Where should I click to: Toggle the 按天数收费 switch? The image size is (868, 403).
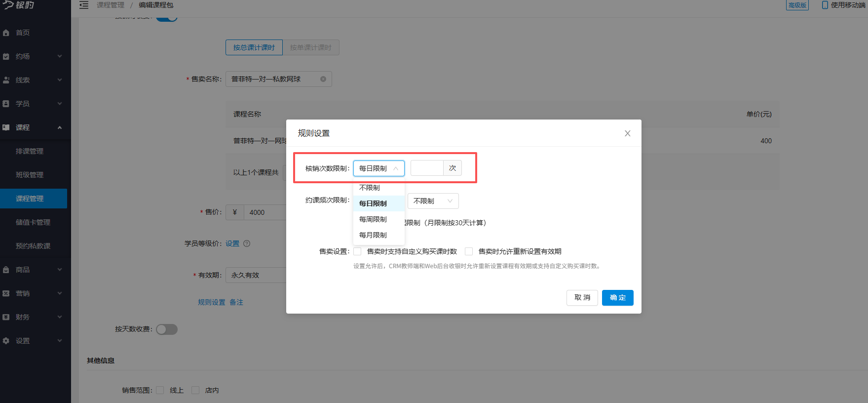pyautogui.click(x=167, y=329)
